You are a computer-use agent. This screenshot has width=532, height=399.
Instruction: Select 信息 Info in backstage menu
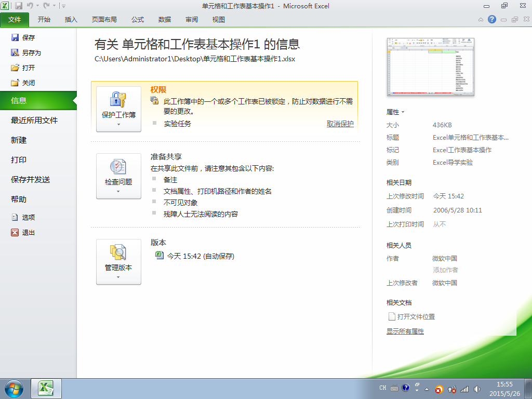click(x=38, y=100)
